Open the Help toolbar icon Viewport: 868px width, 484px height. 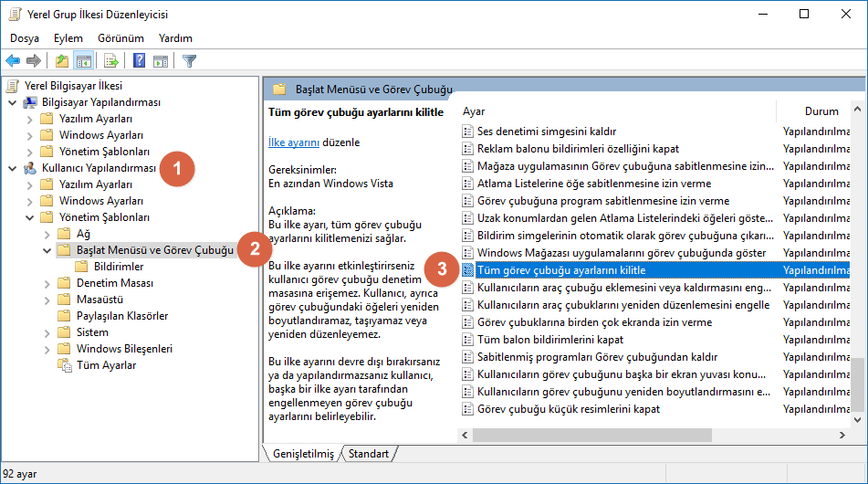(x=139, y=60)
